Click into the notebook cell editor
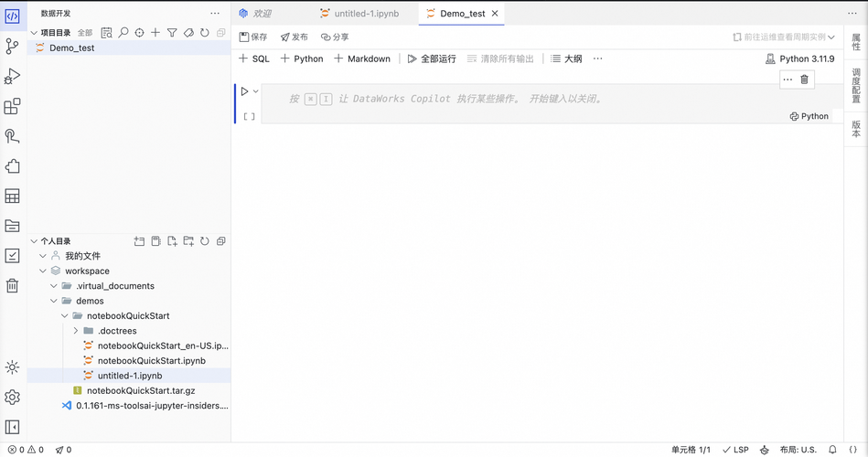The image size is (868, 457). click(552, 99)
